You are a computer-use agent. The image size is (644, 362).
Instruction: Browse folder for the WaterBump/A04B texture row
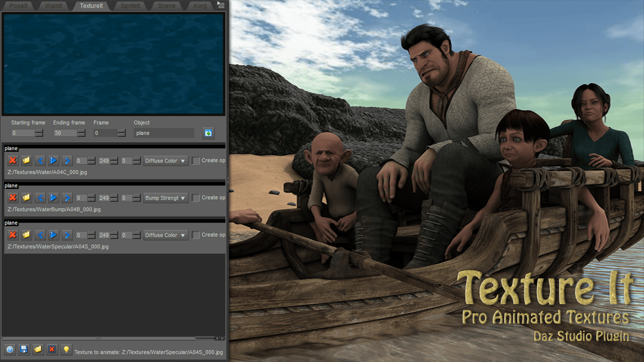[26, 198]
